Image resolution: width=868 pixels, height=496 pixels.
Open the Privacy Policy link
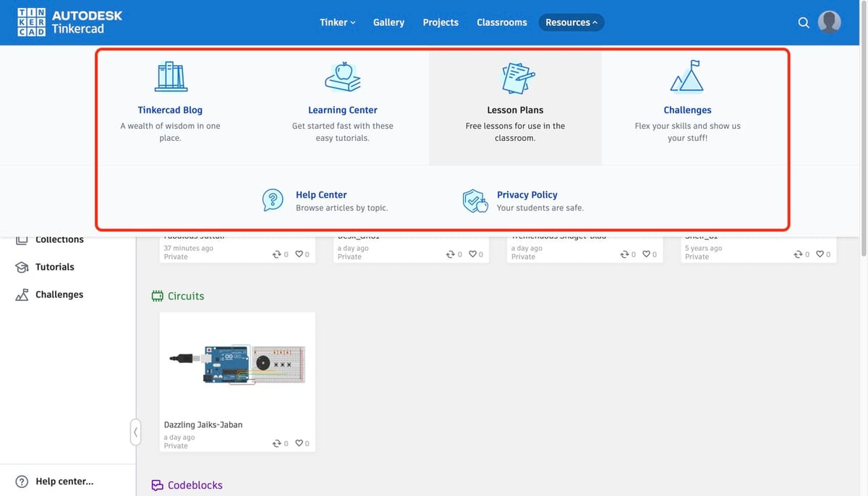click(x=527, y=194)
